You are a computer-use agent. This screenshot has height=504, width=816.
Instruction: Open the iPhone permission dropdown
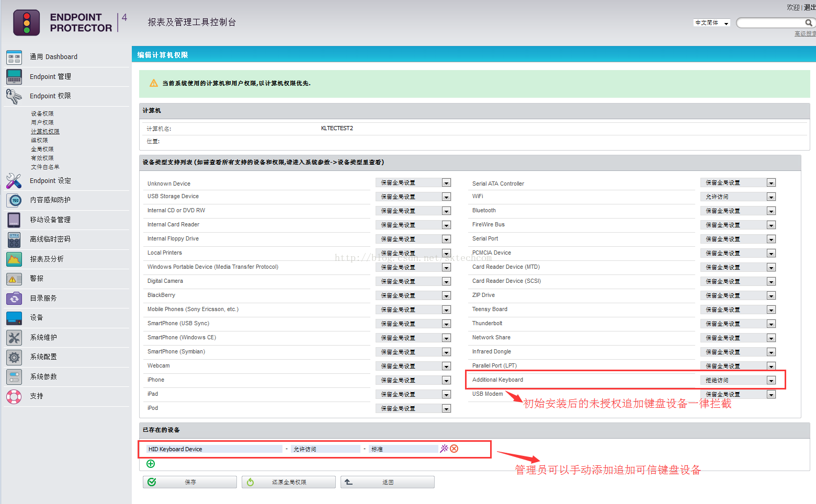pos(413,380)
